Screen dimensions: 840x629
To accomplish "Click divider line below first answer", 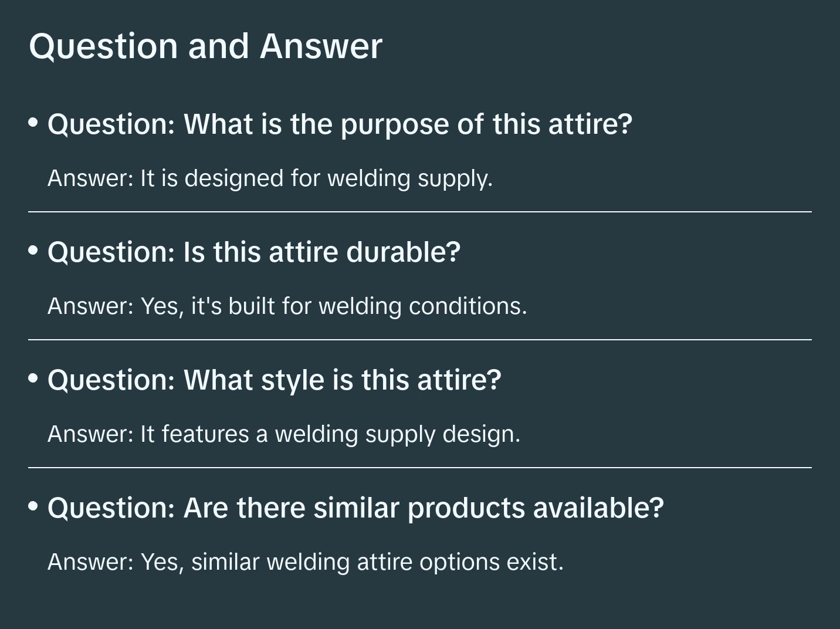I will (x=419, y=212).
